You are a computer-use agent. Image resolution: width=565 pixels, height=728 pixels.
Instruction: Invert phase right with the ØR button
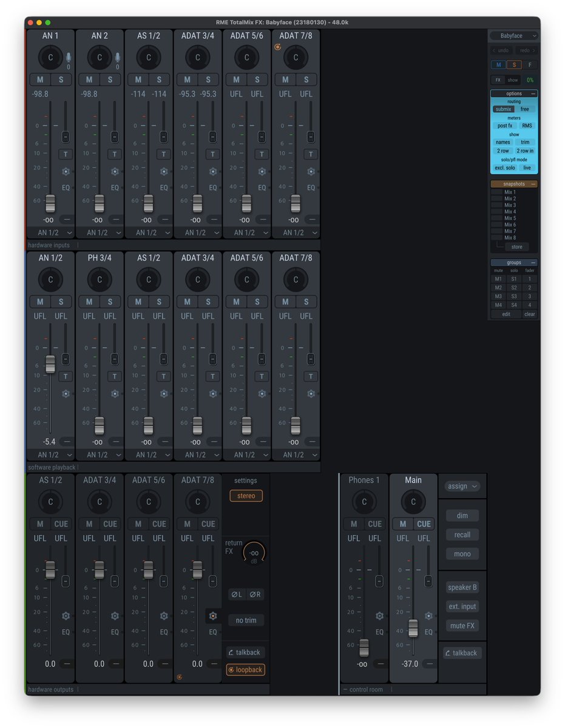255,595
